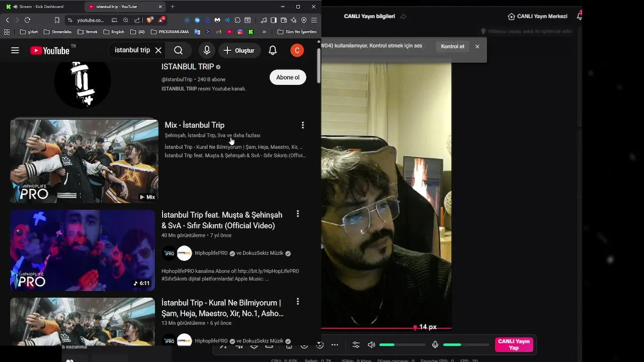Click Kontrol et in notification banner
This screenshot has width=644, height=362.
[x=453, y=46]
